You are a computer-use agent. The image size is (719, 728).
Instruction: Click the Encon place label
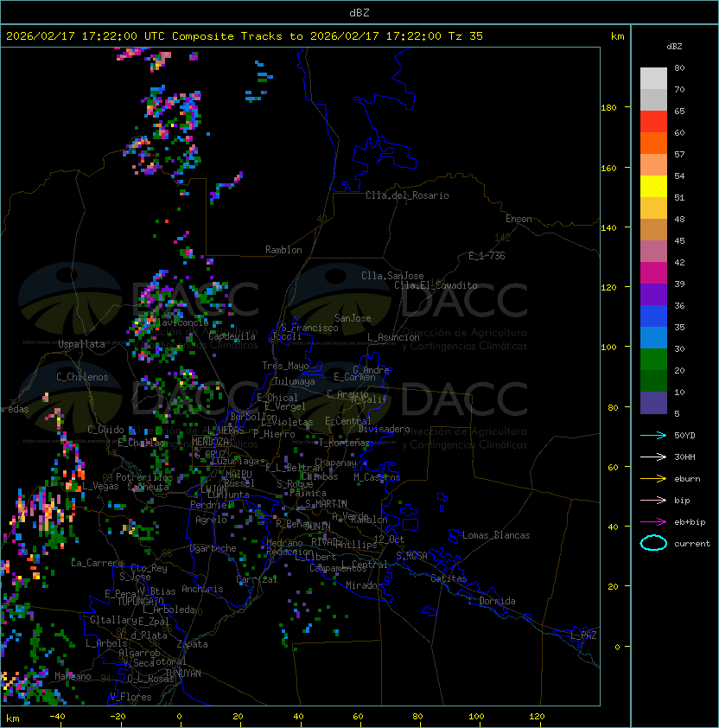pyautogui.click(x=519, y=219)
